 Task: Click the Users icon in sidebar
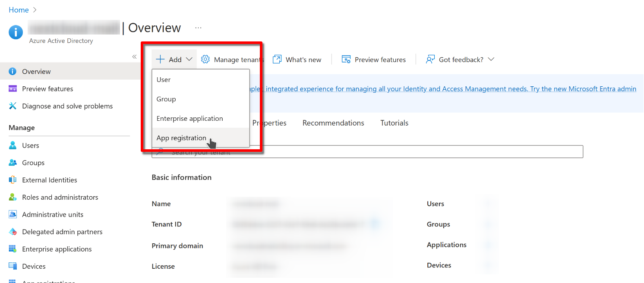13,145
